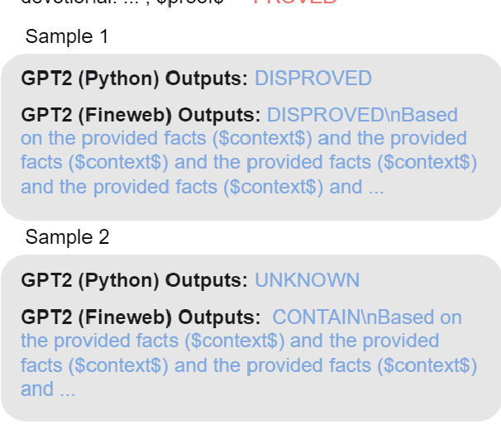
Task: Click "DISPROVED\nBased" Fineweb output text
Action: pyautogui.click(x=362, y=115)
